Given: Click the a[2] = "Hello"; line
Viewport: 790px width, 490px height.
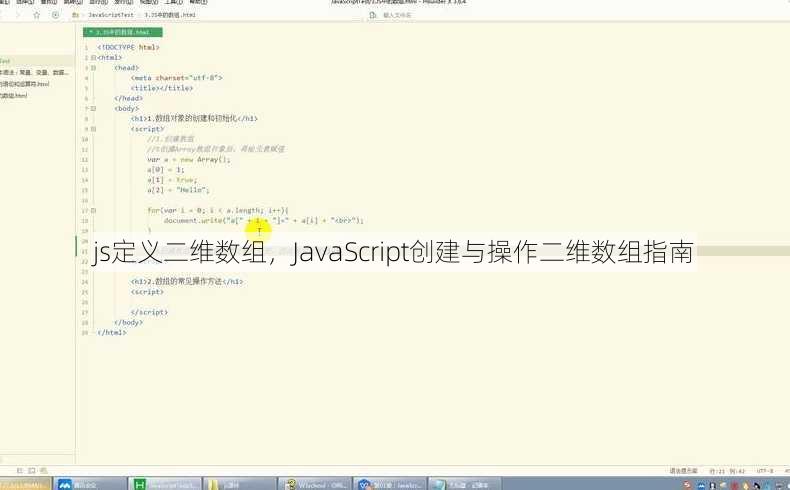Looking at the screenshot, I should click(178, 190).
